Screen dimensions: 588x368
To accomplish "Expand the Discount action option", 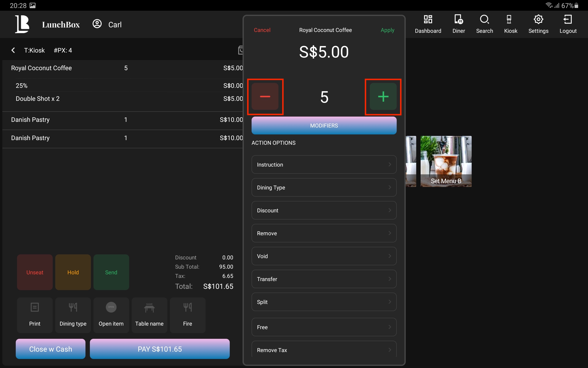I will [324, 210].
